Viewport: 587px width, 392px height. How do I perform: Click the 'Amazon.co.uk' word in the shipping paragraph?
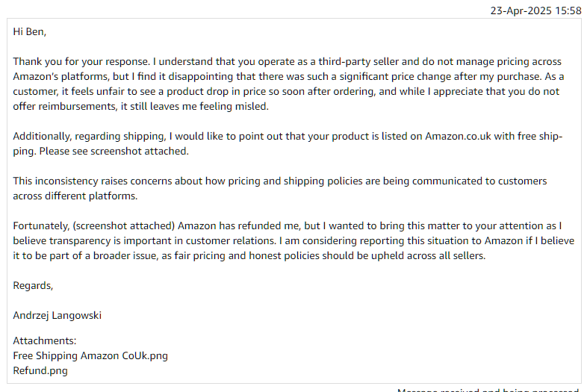coord(458,137)
